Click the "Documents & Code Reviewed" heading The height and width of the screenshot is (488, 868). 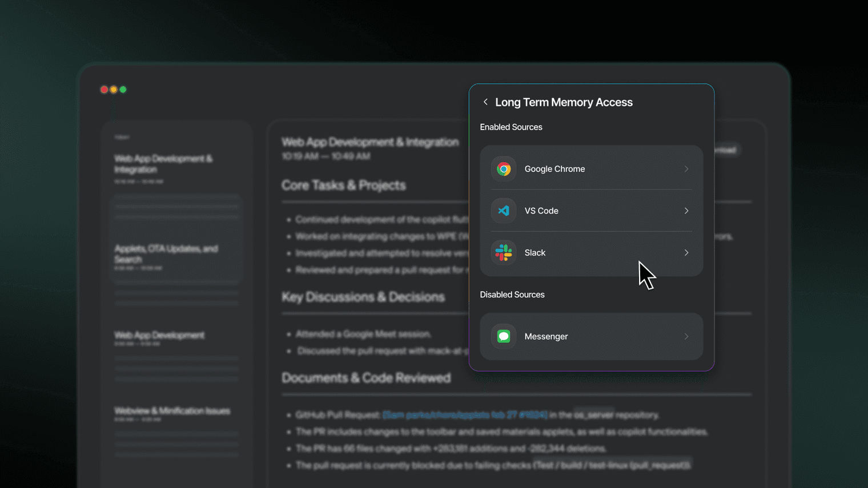(x=366, y=378)
